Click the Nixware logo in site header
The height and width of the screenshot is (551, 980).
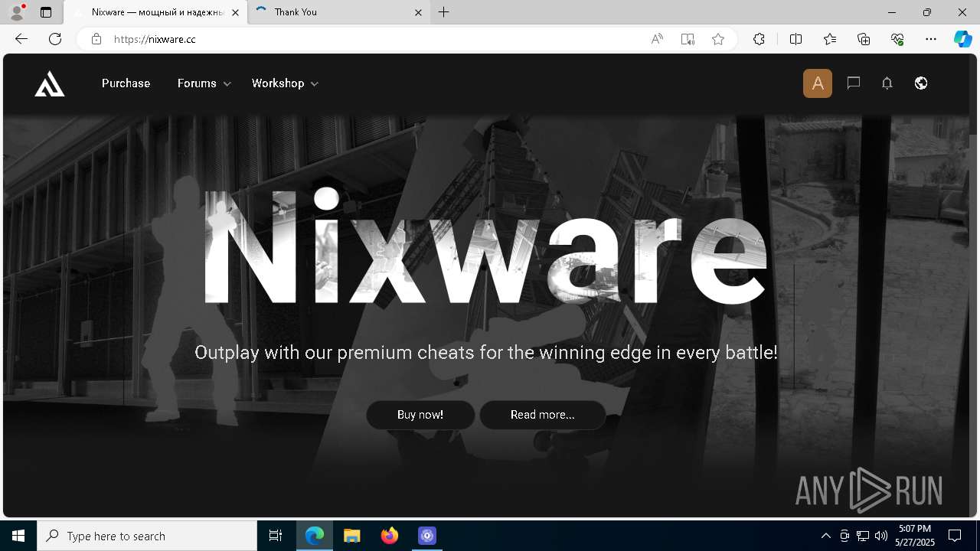50,83
